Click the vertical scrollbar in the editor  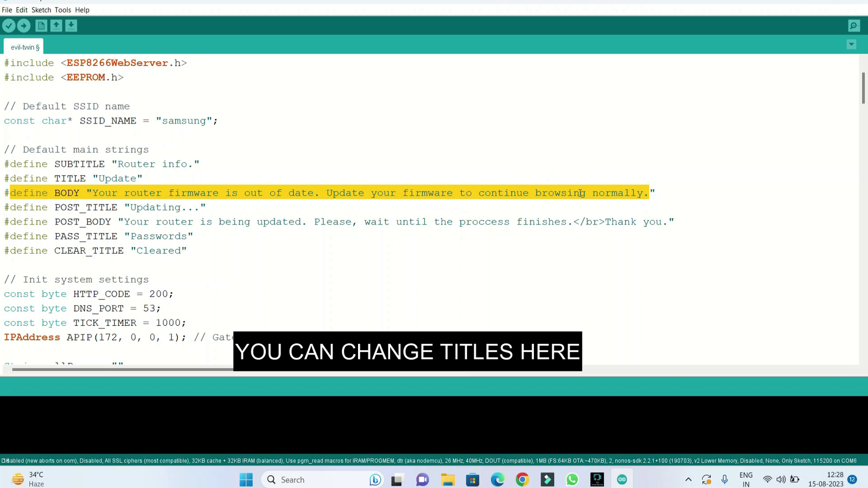[x=863, y=88]
